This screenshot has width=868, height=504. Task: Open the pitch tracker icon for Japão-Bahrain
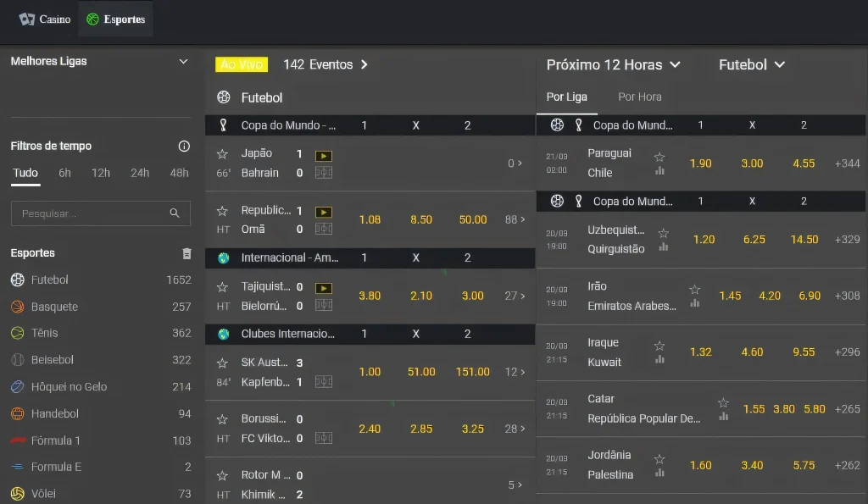pyautogui.click(x=323, y=173)
